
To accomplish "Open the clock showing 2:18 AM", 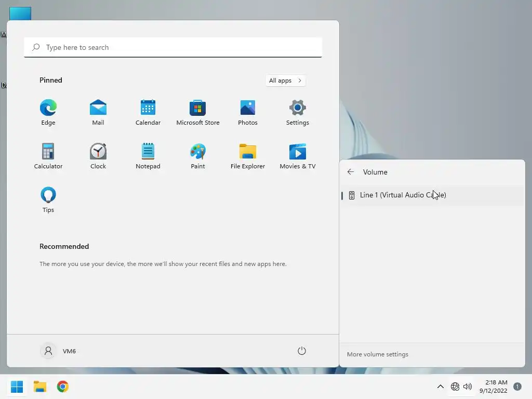I will point(494,387).
